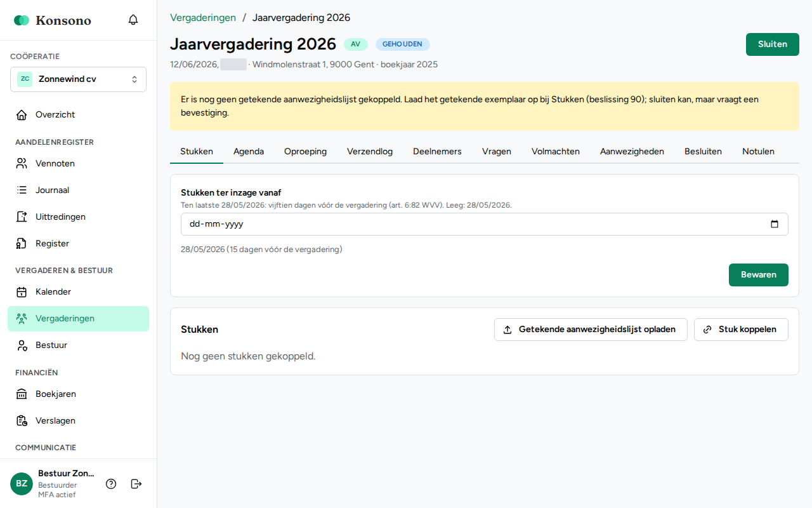Click the 'MFA actief' status text
812x508 pixels.
[57, 495]
